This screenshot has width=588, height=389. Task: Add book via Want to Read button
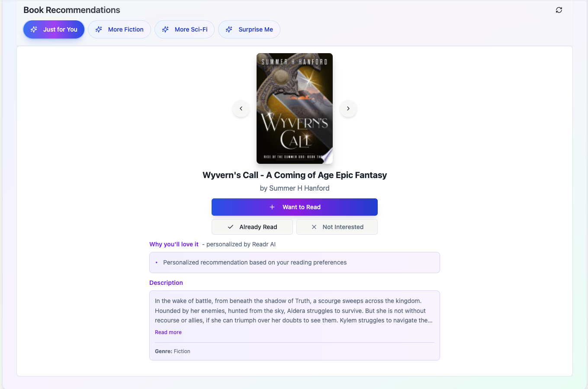[x=295, y=207]
